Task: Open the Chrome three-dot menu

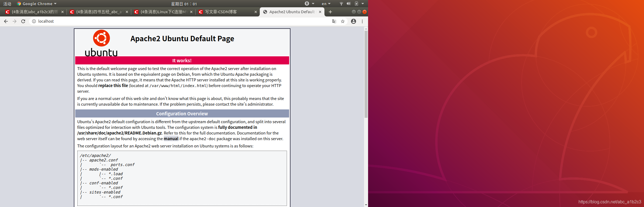Action: [362, 21]
